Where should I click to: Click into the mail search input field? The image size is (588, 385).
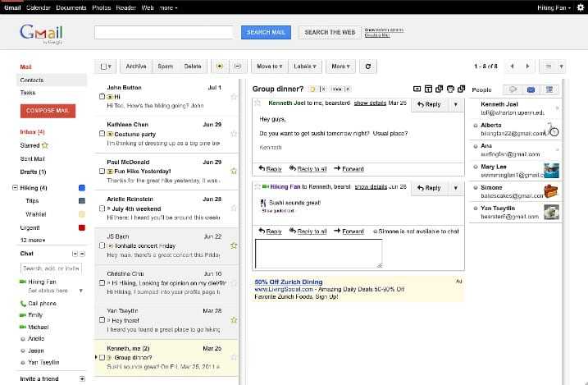point(163,33)
